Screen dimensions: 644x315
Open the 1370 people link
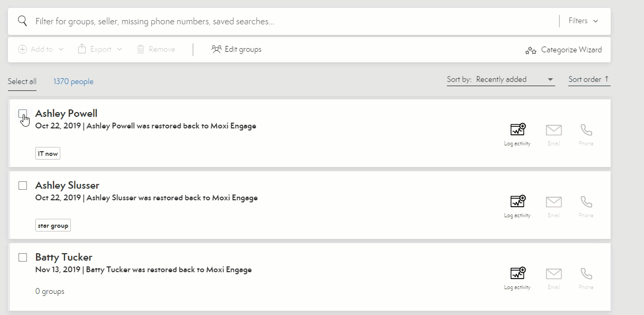73,81
